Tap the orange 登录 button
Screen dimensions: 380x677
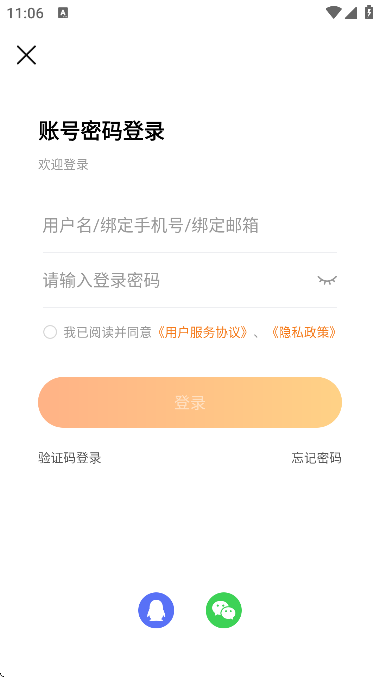[190, 402]
